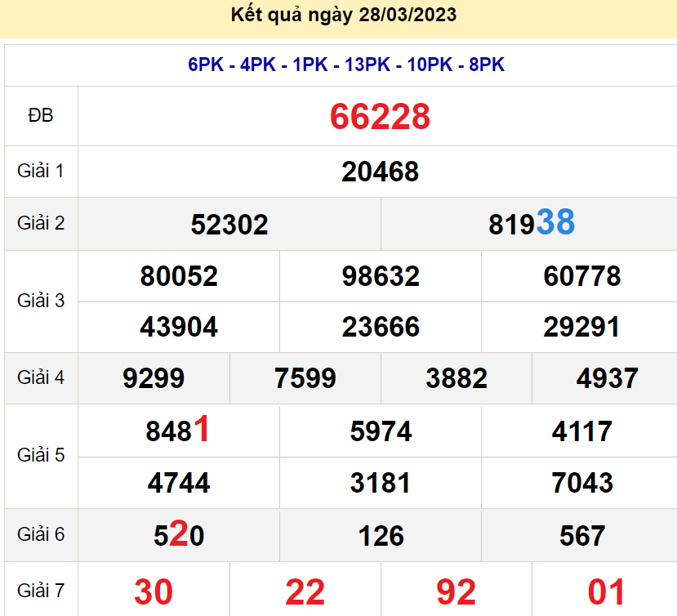Click the header 'Kết quả ngày 28/03/2023'
This screenshot has width=677, height=616.
[x=344, y=15]
